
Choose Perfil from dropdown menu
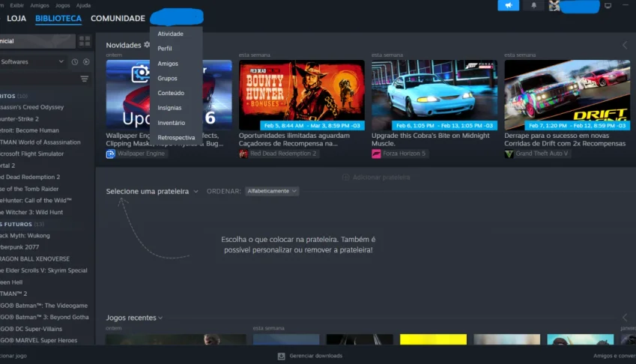pos(165,48)
